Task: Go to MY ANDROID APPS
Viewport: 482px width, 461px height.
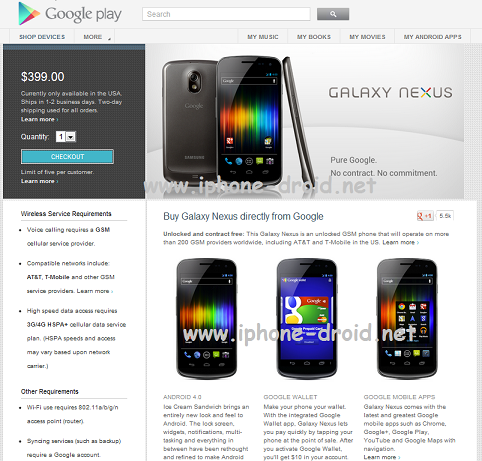Action: coord(433,37)
